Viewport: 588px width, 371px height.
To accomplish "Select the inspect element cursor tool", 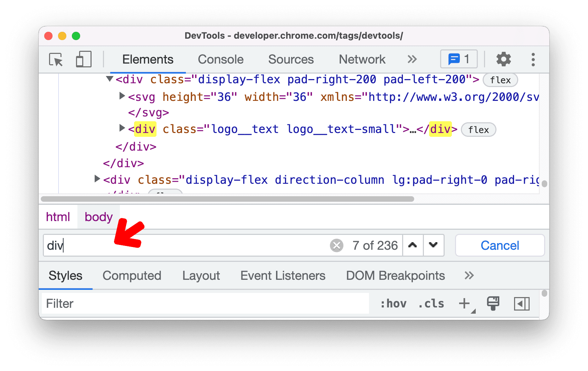I will click(56, 59).
